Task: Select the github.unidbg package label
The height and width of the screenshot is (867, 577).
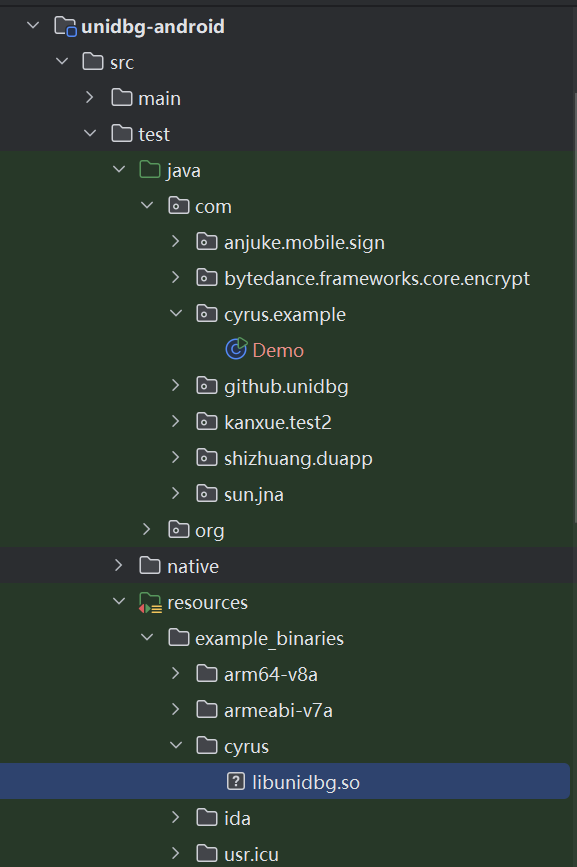Action: tap(286, 386)
